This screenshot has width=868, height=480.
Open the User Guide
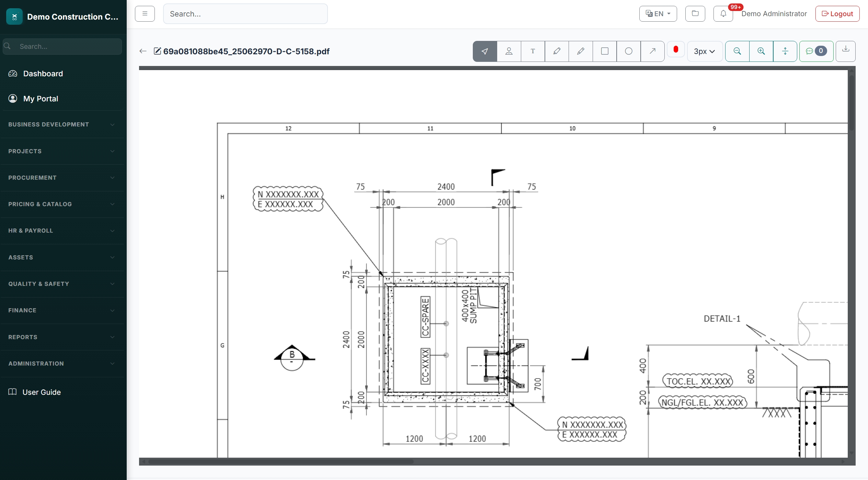(x=41, y=392)
